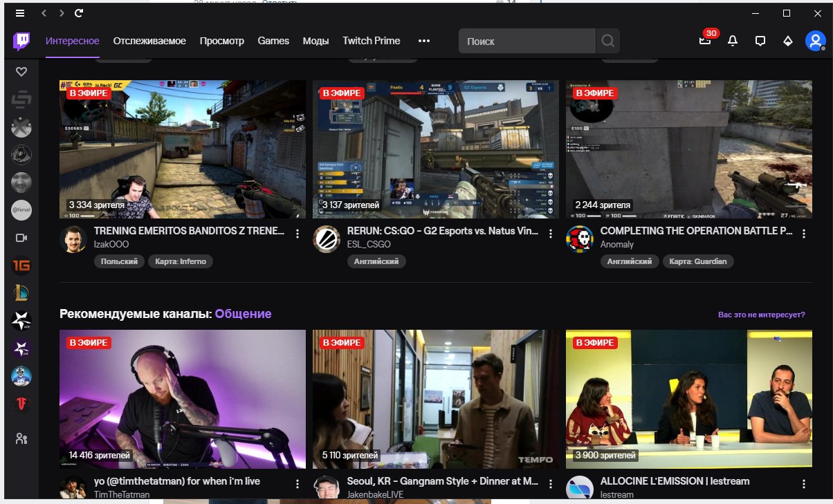Image resolution: width=833 pixels, height=504 pixels.
Task: Click the ALLOCINE L'EMISSION stream title
Action: [675, 481]
